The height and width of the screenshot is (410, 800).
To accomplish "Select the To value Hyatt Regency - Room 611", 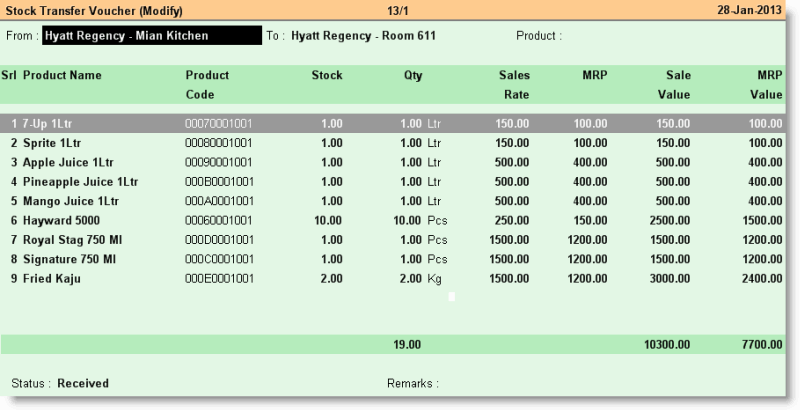I will [x=363, y=36].
